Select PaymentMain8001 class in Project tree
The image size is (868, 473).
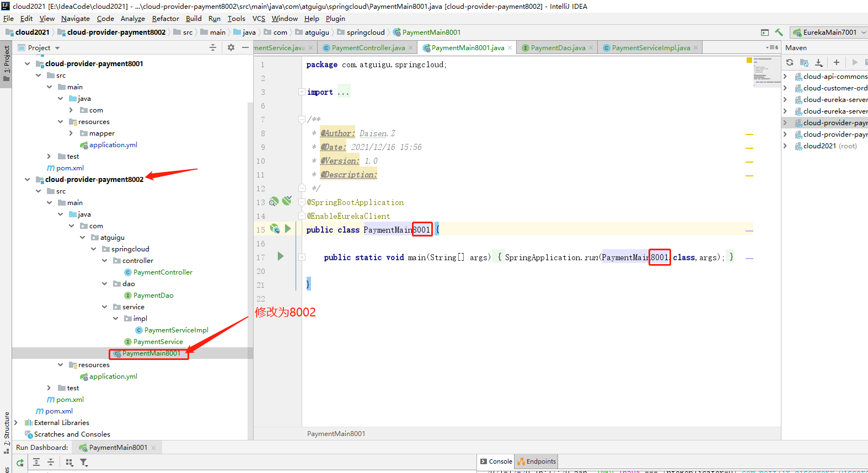click(x=151, y=353)
